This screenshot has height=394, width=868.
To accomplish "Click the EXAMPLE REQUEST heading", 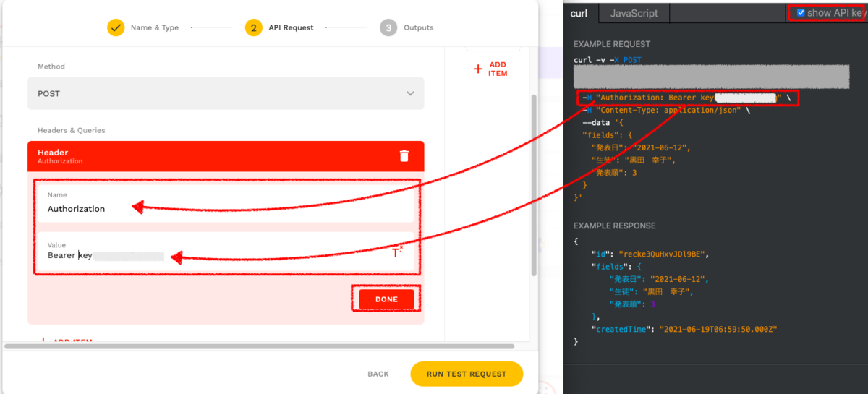I will click(612, 44).
